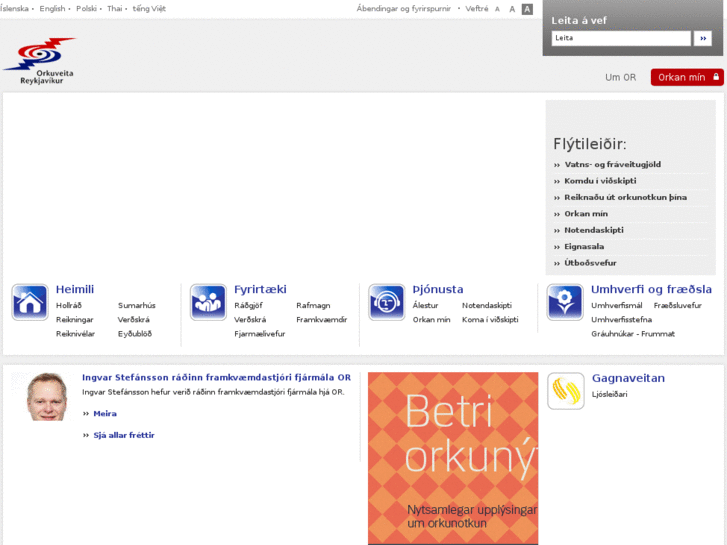Open the Umhverfi og fræðsla flower icon
The height and width of the screenshot is (545, 727).
click(x=565, y=302)
